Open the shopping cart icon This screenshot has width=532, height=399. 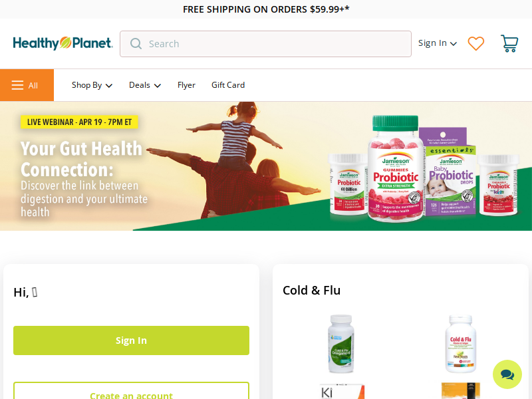tap(509, 43)
